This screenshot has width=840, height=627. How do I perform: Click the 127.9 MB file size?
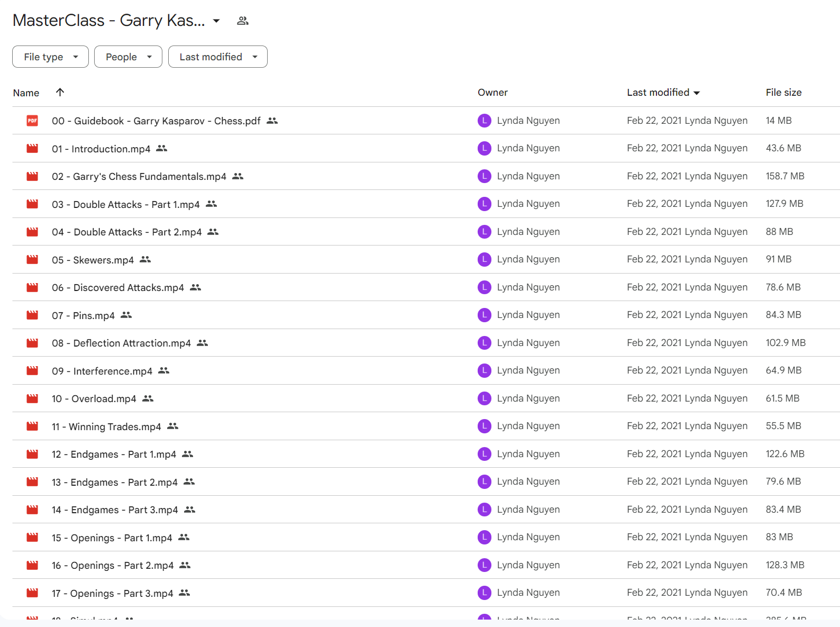[784, 204]
